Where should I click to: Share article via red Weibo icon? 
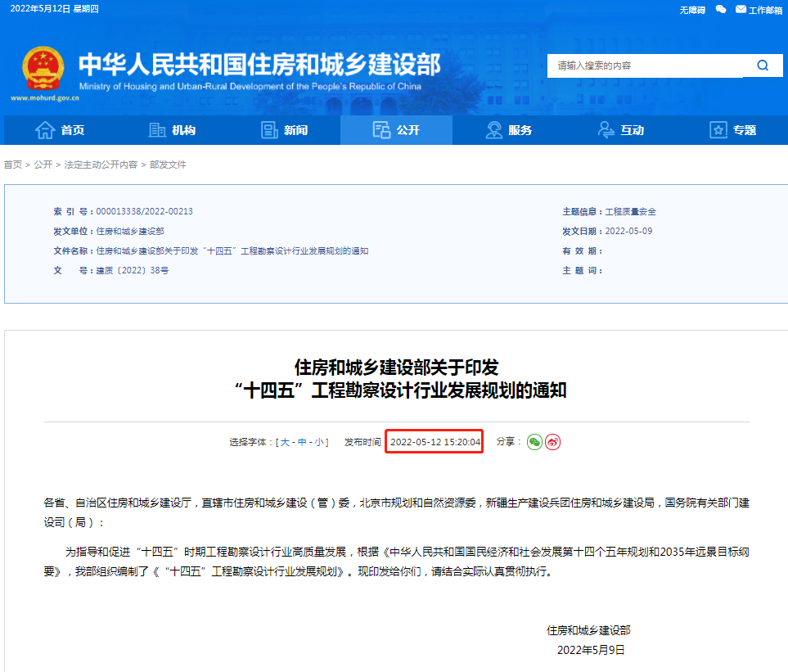pyautogui.click(x=552, y=442)
